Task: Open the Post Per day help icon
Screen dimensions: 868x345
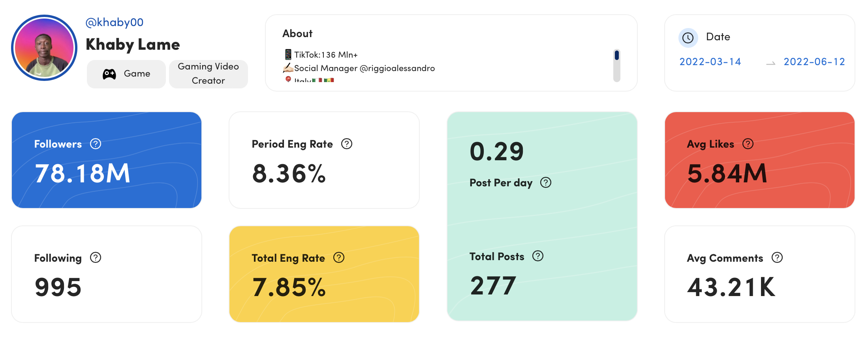Action: tap(546, 183)
